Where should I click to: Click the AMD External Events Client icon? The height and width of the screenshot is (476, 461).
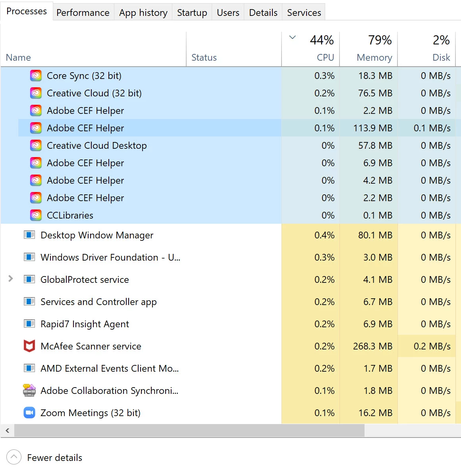29,368
